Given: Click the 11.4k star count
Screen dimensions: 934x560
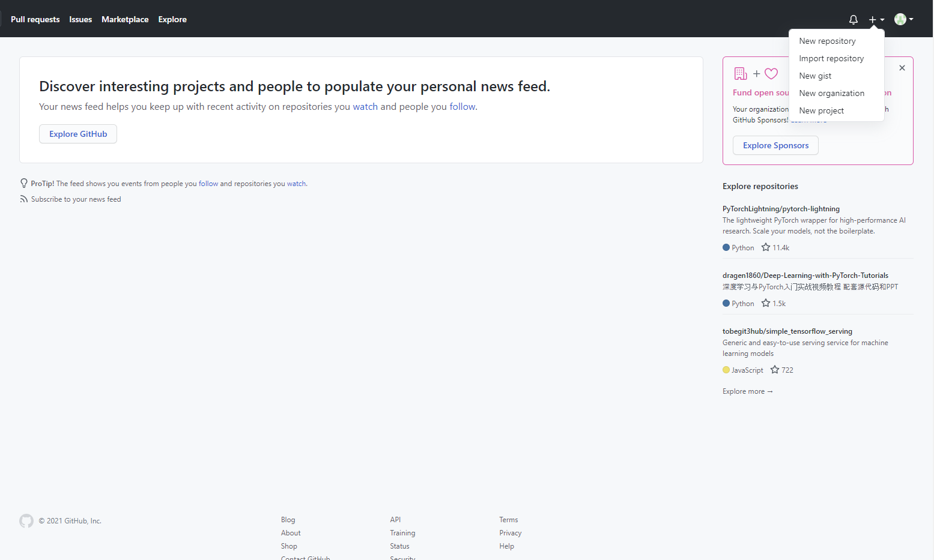Looking at the screenshot, I should click(x=781, y=248).
